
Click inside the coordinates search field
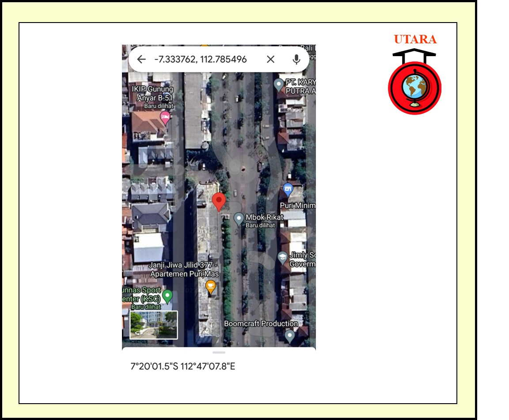[x=201, y=59]
